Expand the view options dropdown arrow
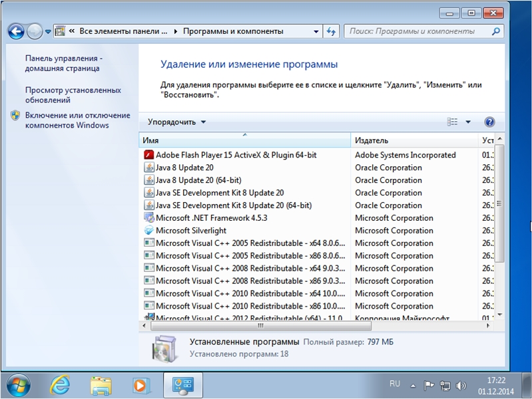 pyautogui.click(x=468, y=122)
